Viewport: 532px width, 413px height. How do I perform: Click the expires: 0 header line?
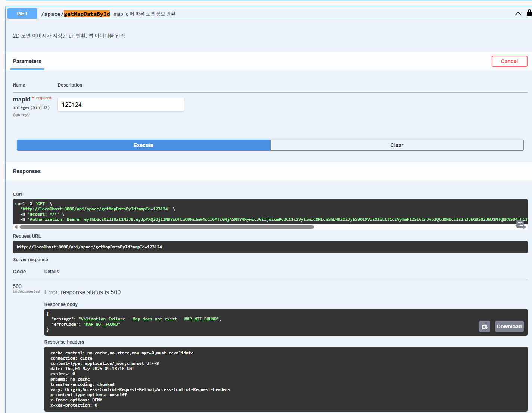point(63,374)
